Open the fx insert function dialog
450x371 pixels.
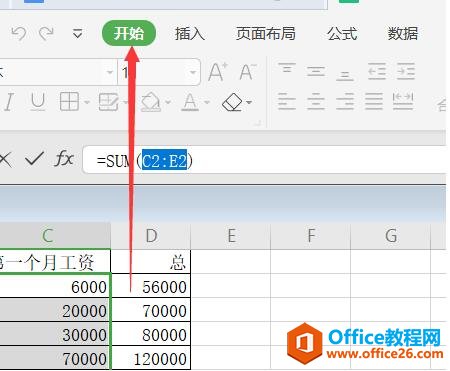coord(63,158)
